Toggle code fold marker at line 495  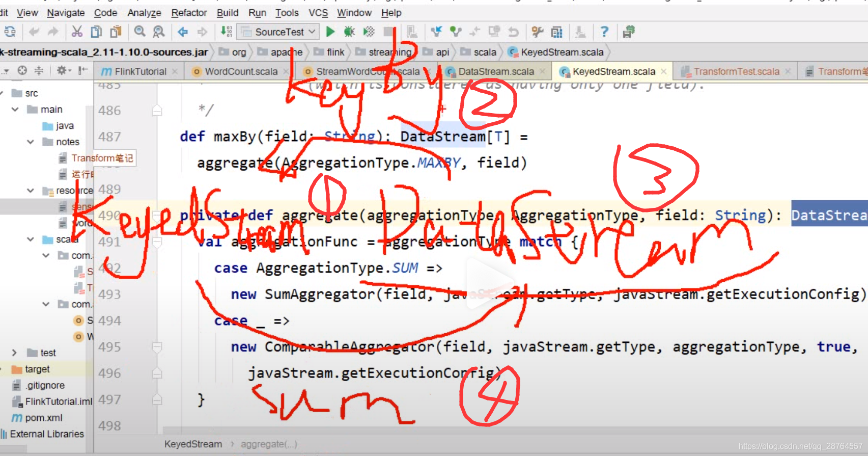coord(157,347)
